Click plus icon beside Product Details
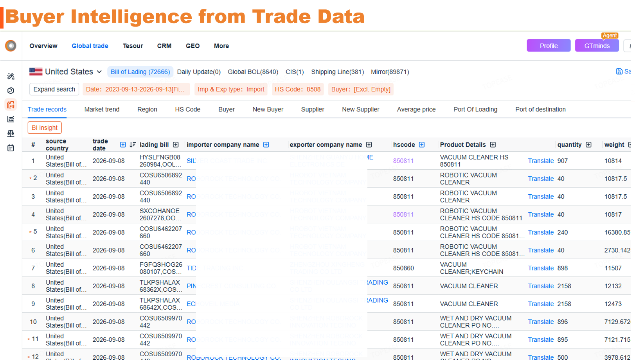Viewport: 635px width, 364px height. click(493, 145)
